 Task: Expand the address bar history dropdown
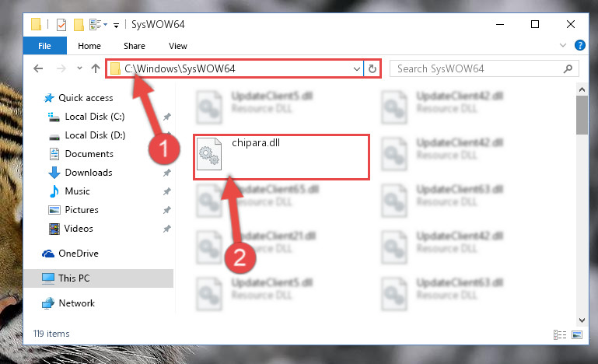[x=357, y=69]
